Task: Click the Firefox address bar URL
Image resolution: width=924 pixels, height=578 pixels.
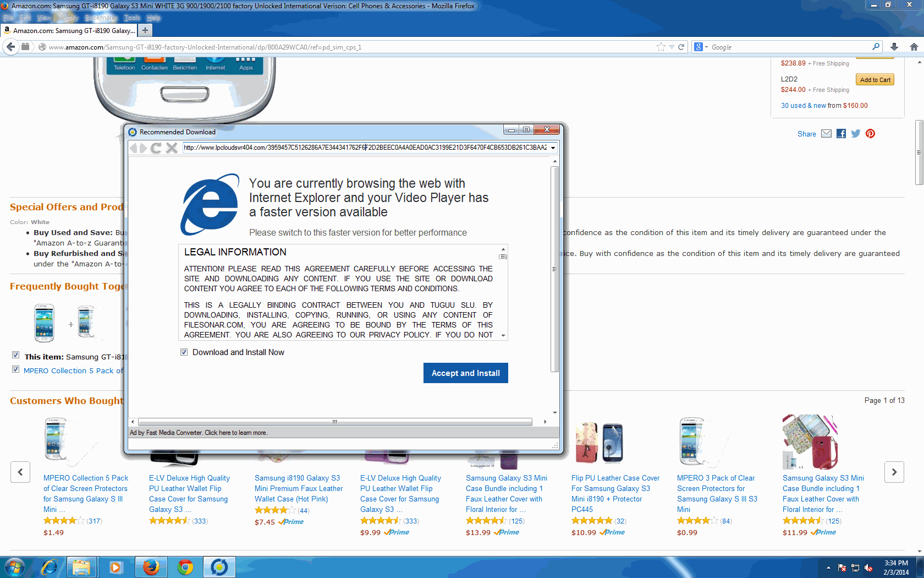Action: [x=205, y=47]
